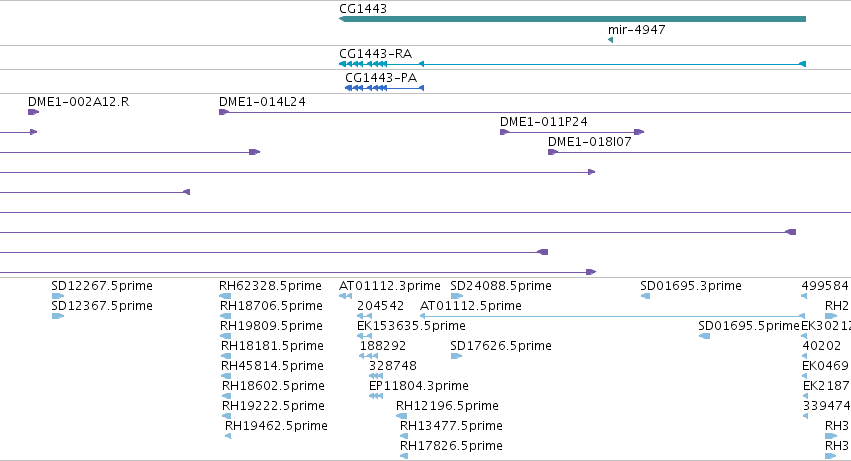851x461 pixels.
Task: Select the DME1-002A12.R arrow glyph
Action: (34, 112)
